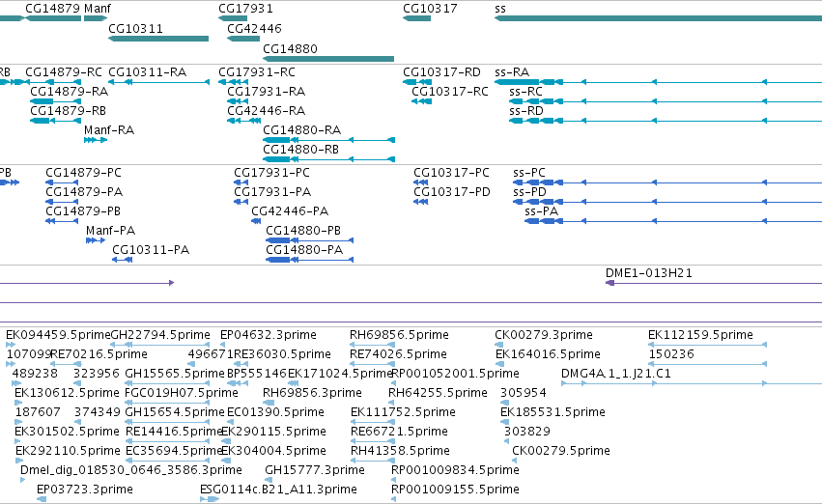
Task: Click transcript CG14880-RA
Action: [x=302, y=130]
